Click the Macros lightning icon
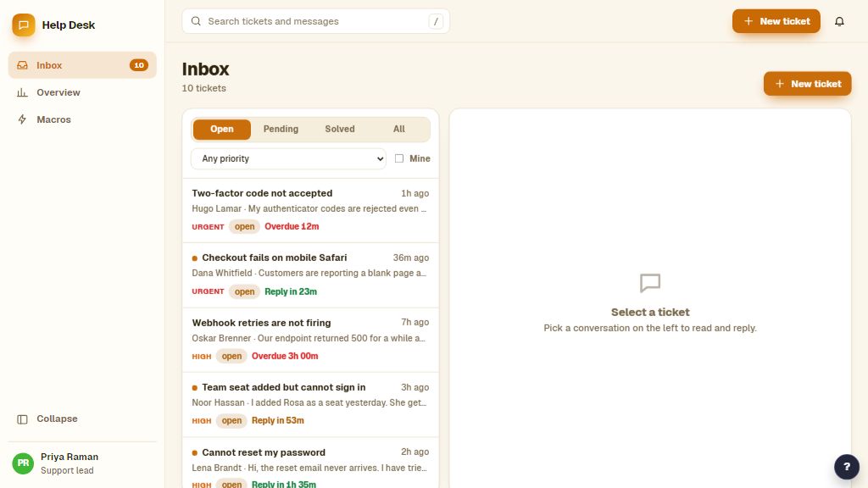 [22, 119]
